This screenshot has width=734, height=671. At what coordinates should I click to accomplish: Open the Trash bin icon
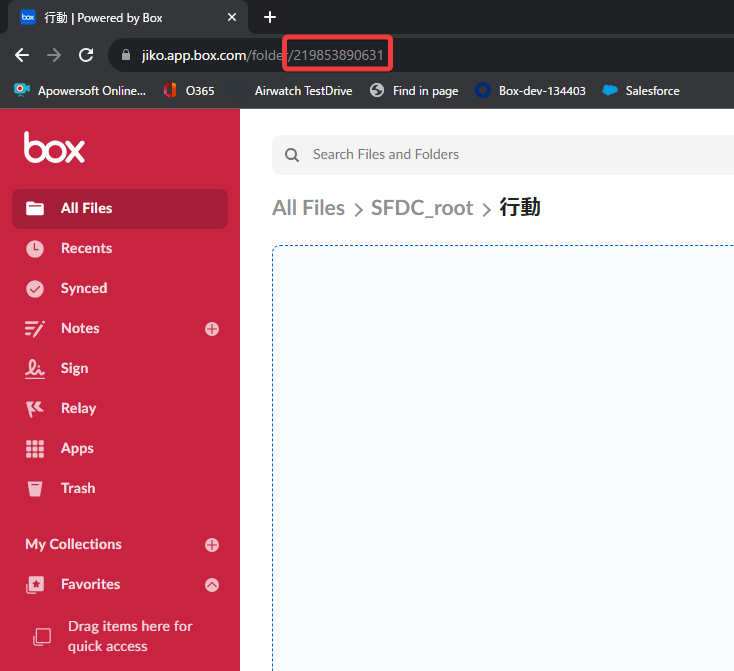point(35,488)
